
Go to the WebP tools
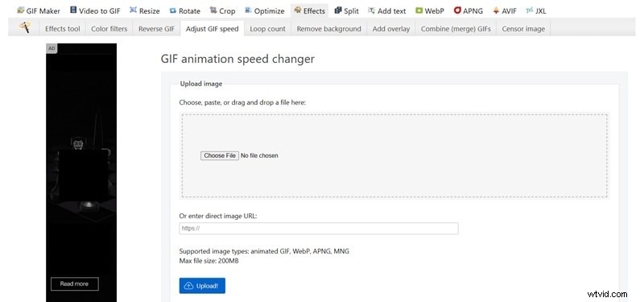pyautogui.click(x=430, y=10)
